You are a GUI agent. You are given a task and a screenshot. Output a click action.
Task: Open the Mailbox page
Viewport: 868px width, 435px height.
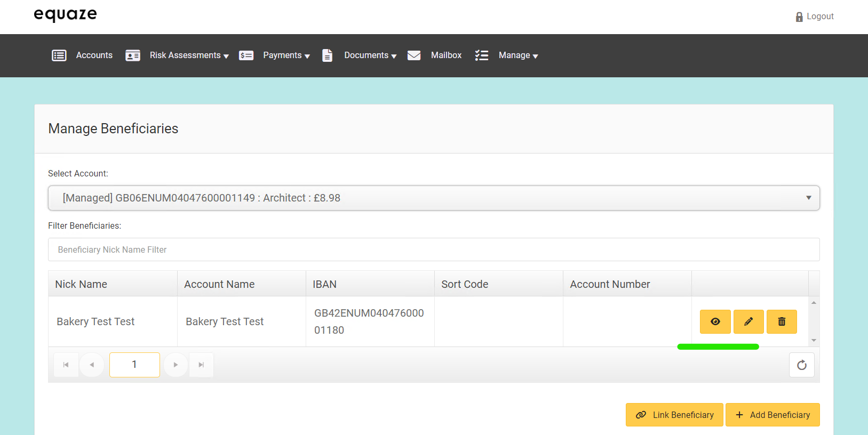(x=446, y=55)
